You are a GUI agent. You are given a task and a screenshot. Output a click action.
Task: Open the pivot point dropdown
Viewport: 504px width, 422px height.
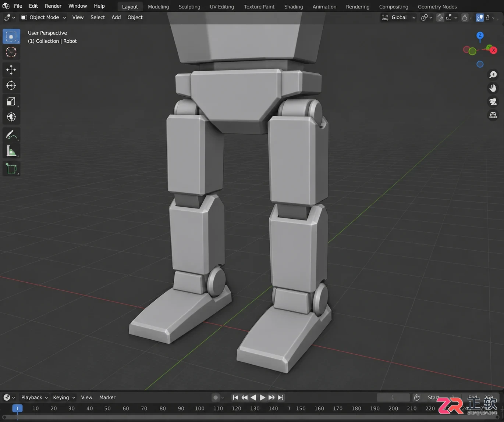[x=426, y=17]
